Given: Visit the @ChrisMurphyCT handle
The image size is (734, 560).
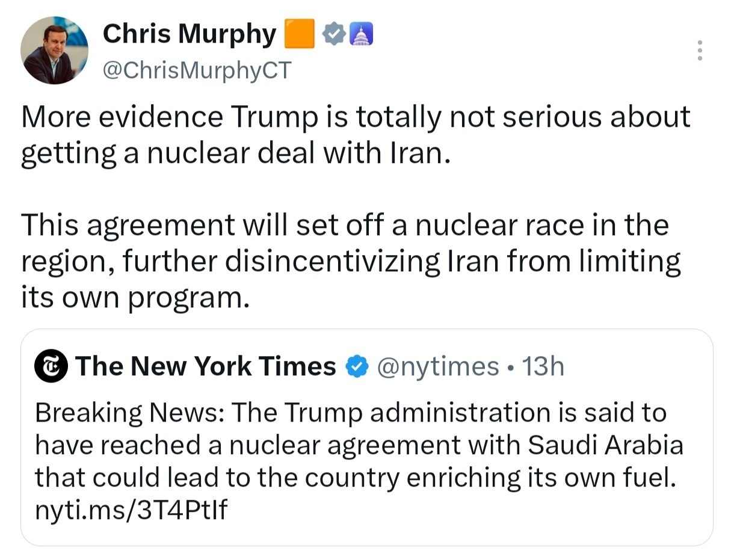Looking at the screenshot, I should tap(197, 70).
